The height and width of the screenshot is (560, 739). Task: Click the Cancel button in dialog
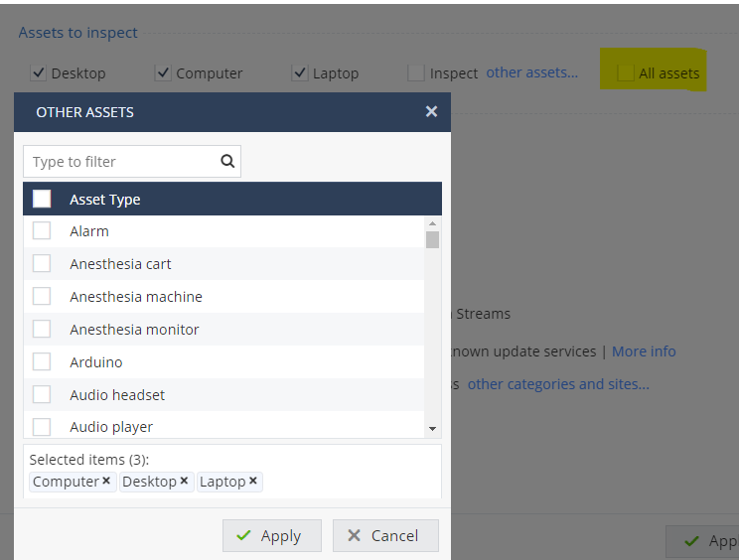pos(385,535)
